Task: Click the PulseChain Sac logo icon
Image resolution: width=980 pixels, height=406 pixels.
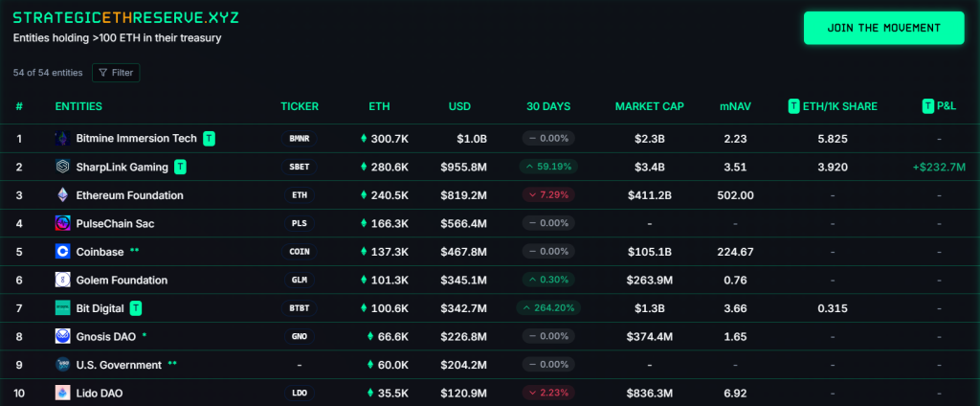Action: 62,223
